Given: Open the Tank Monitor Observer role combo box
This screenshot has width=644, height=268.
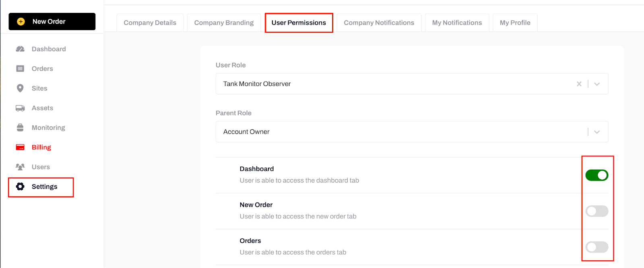Looking at the screenshot, I should pos(412,84).
